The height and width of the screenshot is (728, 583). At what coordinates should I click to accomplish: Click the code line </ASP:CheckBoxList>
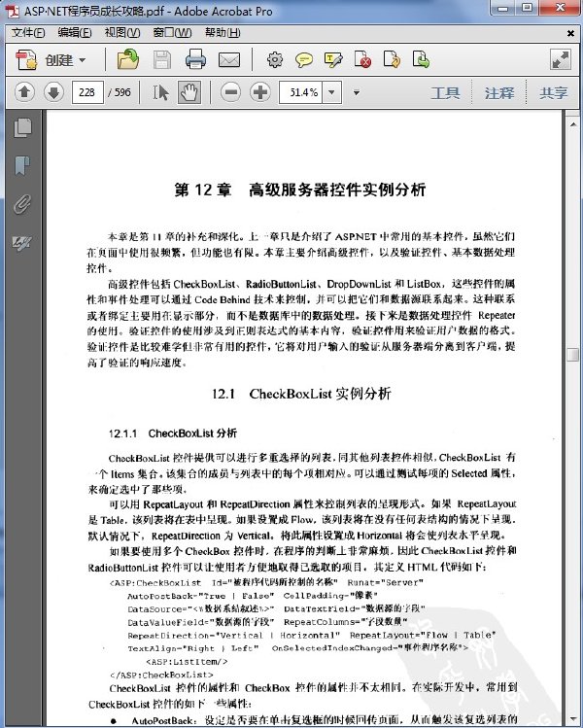click(161, 675)
